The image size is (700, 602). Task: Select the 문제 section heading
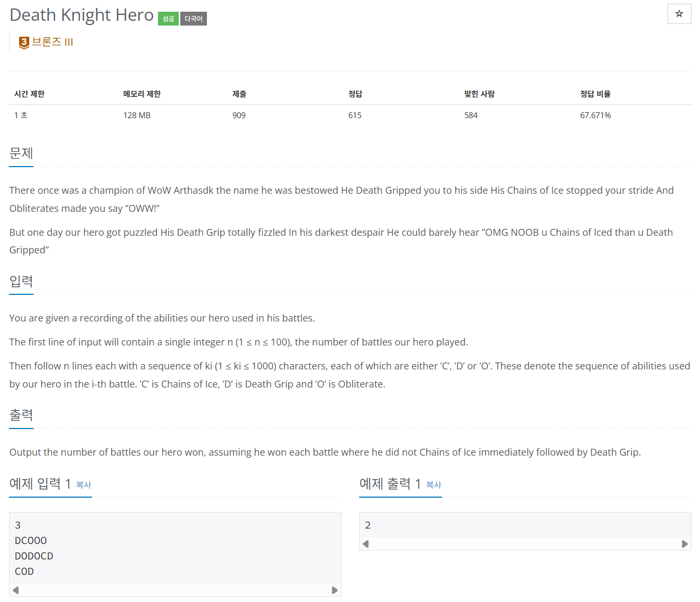(21, 154)
